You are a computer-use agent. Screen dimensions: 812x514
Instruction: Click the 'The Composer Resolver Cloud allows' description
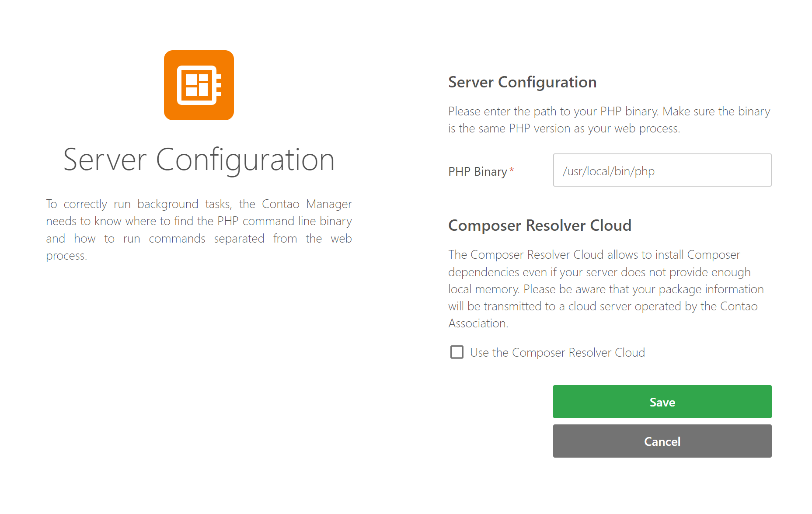[606, 289]
